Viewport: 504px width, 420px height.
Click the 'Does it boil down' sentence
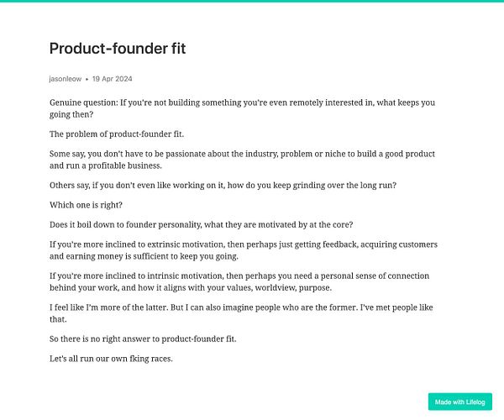[202, 224]
